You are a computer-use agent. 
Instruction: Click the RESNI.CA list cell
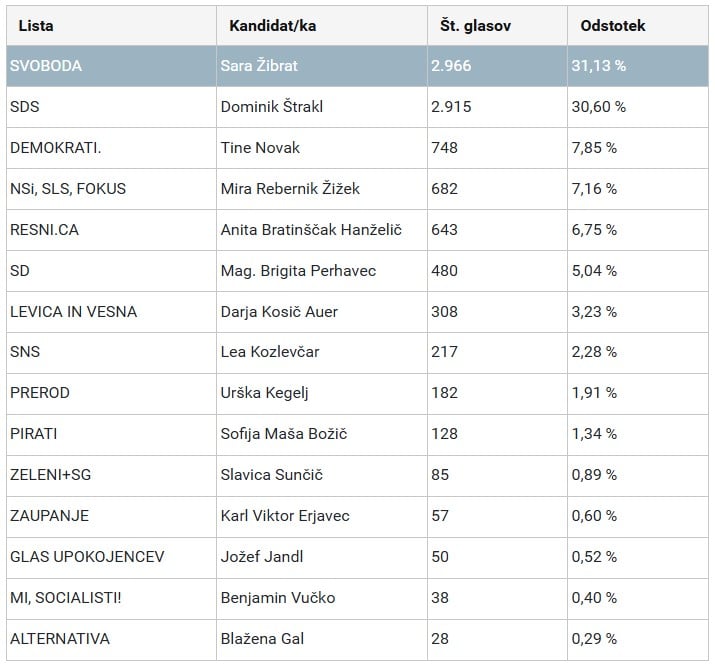pyautogui.click(x=43, y=230)
